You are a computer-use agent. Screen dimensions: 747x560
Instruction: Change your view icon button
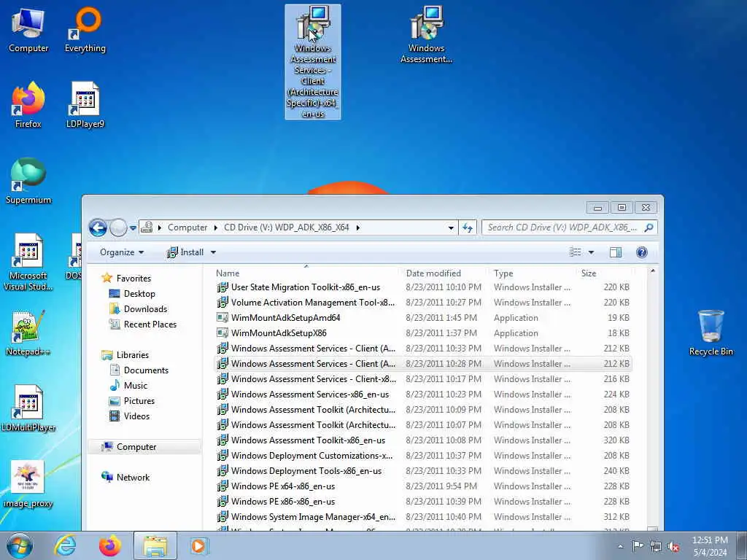pos(576,252)
